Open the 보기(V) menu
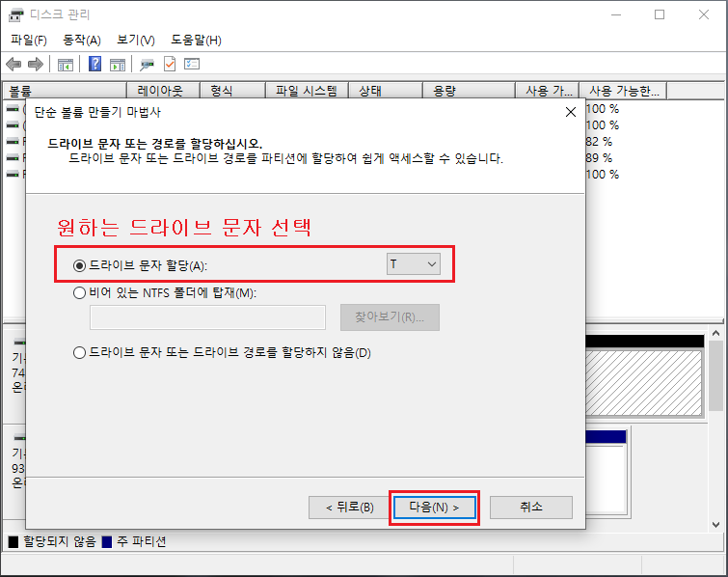The image size is (728, 577). (136, 40)
